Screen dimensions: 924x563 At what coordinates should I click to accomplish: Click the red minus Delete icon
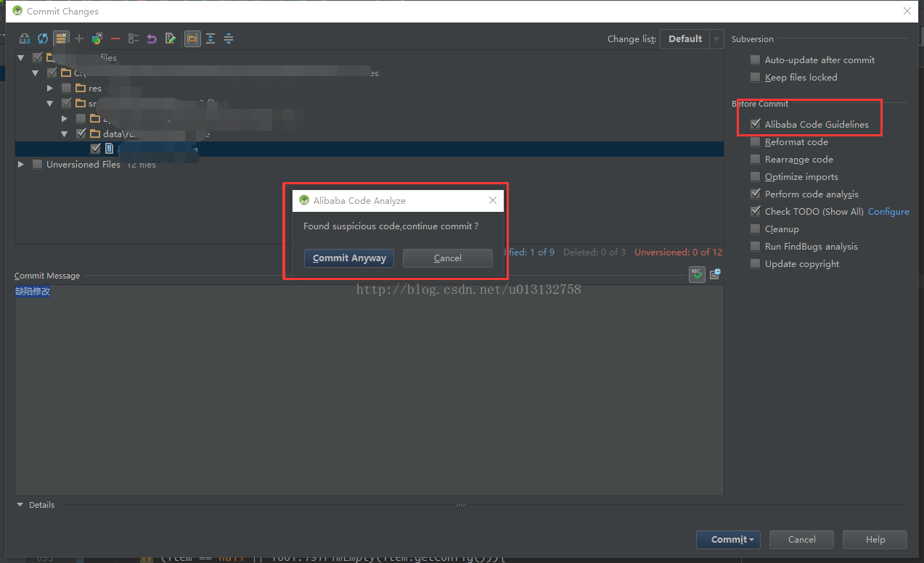click(115, 38)
